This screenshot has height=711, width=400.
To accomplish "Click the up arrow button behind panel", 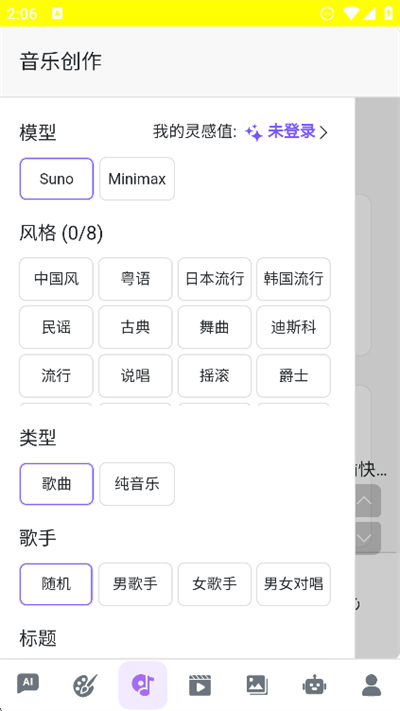I will coord(365,501).
